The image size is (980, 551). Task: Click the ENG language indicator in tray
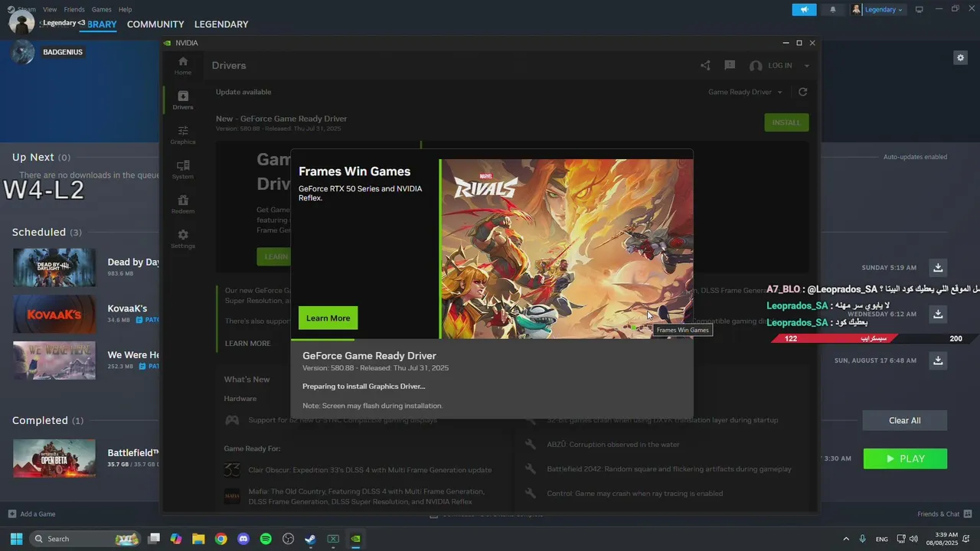point(882,540)
